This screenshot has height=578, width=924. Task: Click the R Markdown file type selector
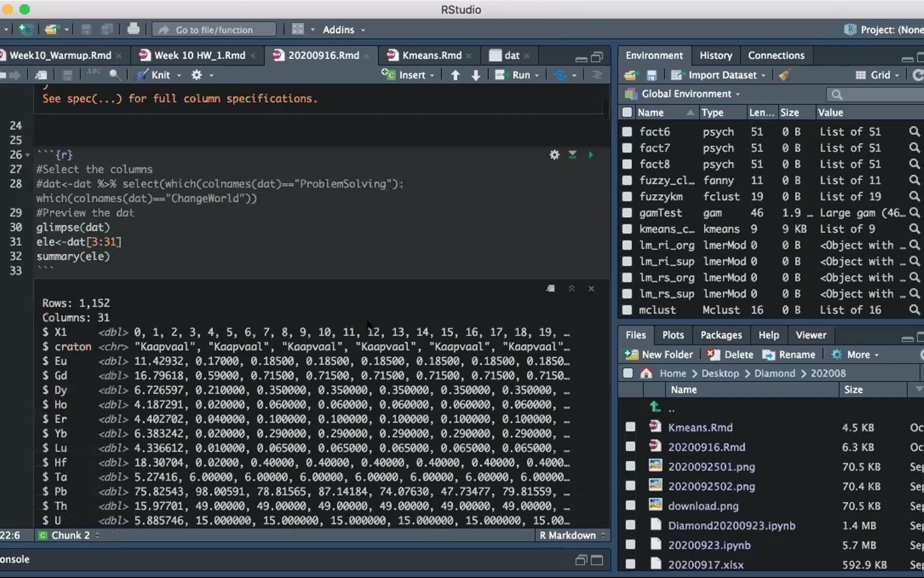[572, 535]
